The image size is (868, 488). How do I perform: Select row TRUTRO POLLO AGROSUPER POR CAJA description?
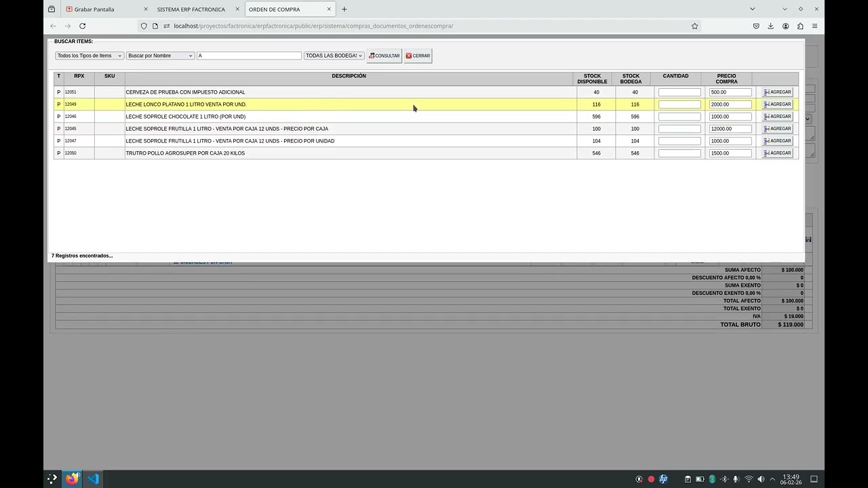click(185, 153)
